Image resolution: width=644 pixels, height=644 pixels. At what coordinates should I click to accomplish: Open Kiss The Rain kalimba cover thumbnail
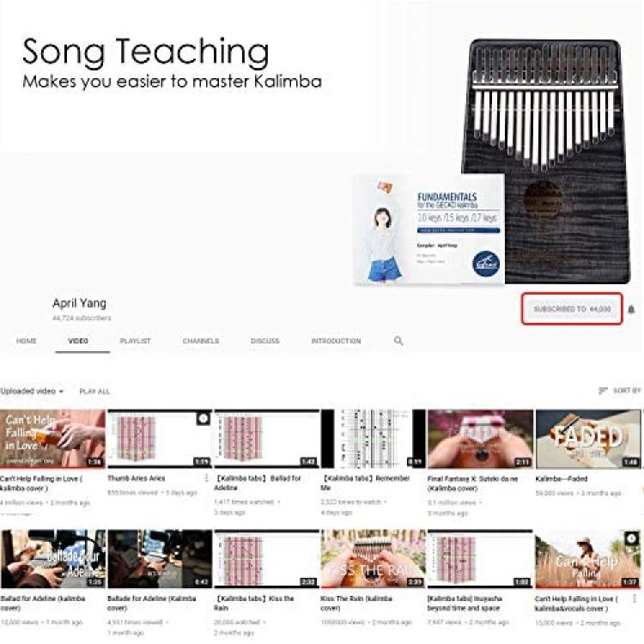click(374, 559)
